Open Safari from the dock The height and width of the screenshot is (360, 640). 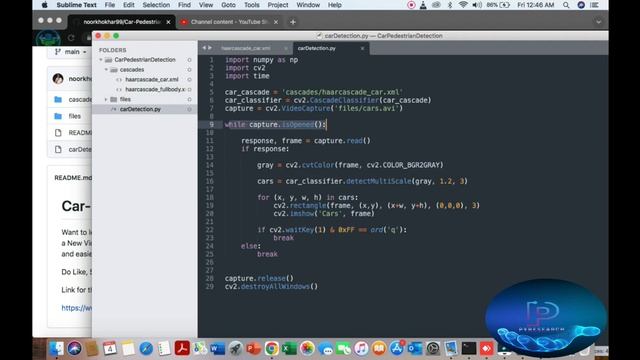(x=146, y=348)
